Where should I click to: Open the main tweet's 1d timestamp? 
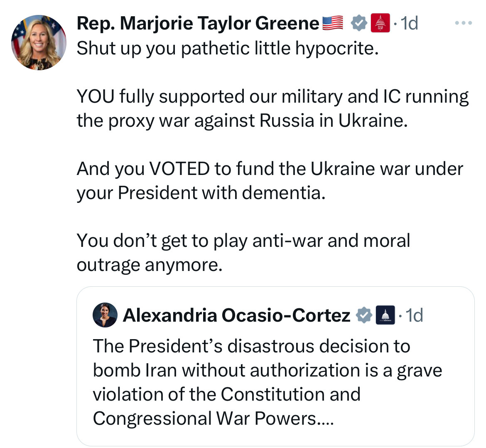click(410, 23)
